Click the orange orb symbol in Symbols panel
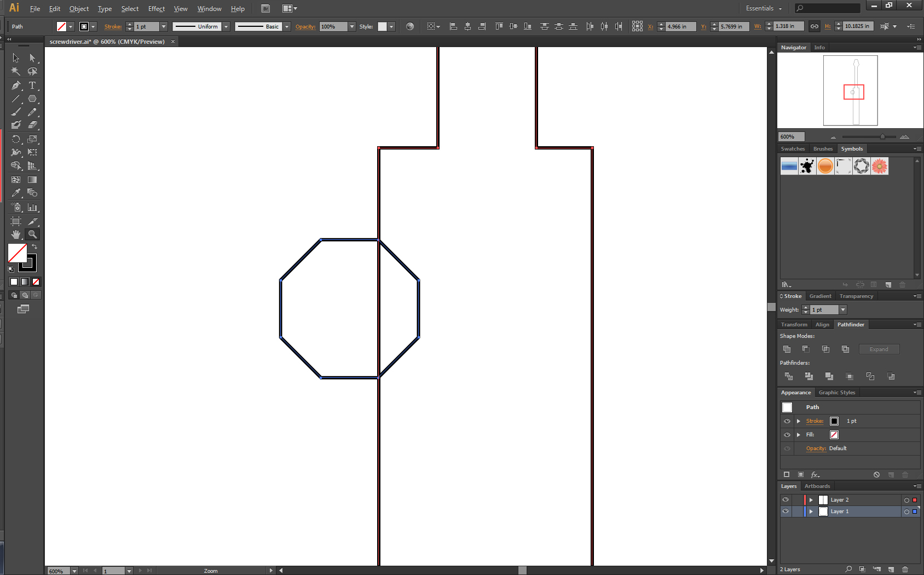The image size is (924, 575). click(825, 166)
